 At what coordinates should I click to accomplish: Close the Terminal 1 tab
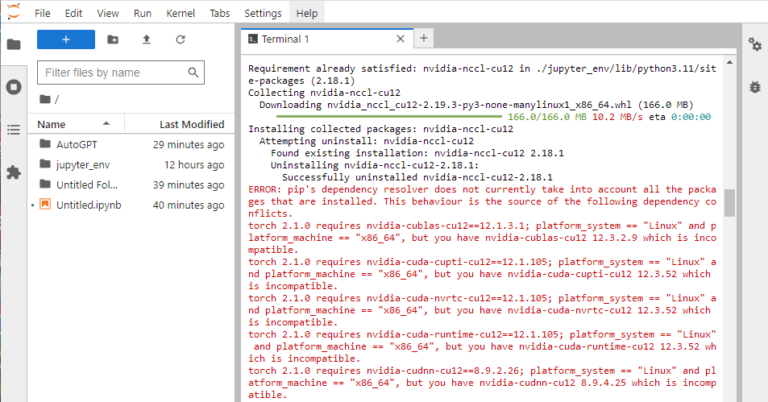pyautogui.click(x=400, y=39)
